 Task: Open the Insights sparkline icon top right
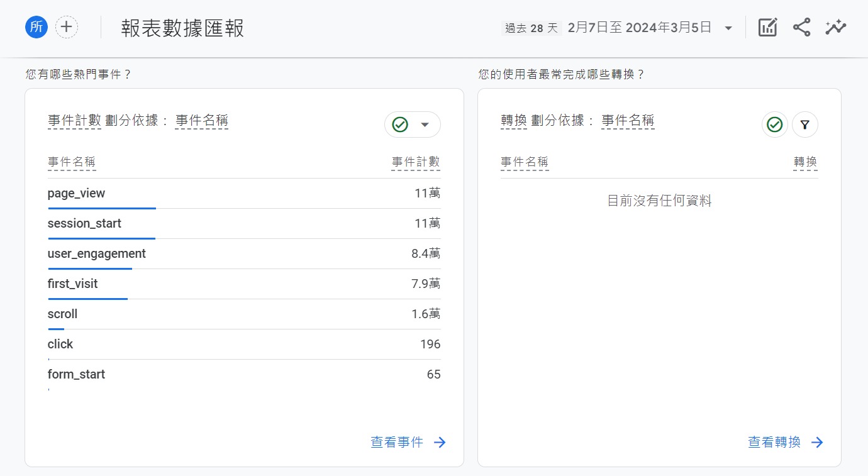[x=835, y=27]
